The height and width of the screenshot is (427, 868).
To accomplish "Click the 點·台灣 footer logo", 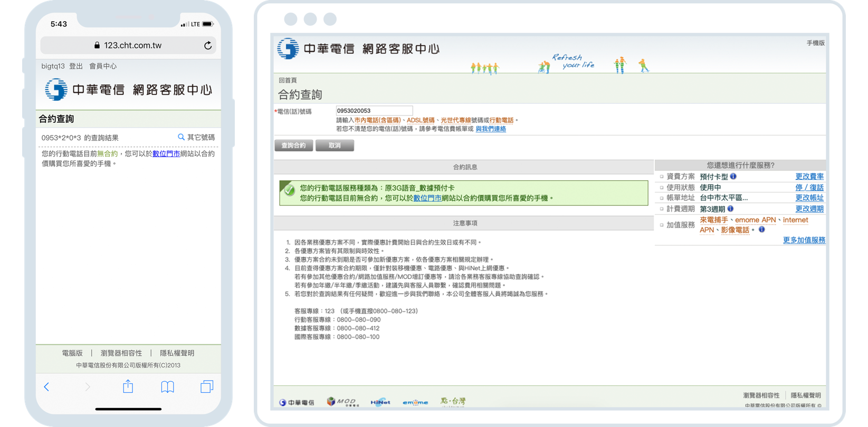I will point(453,402).
